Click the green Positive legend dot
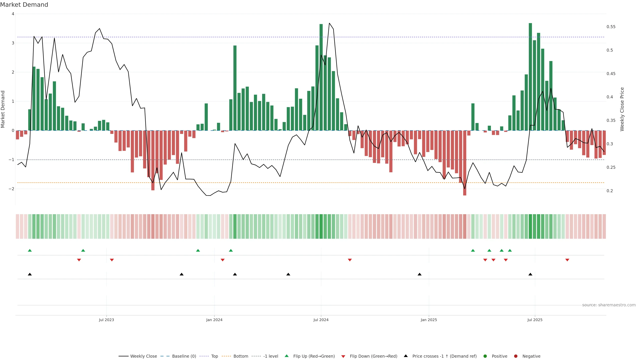The width and height of the screenshot is (644, 362). coord(485,356)
